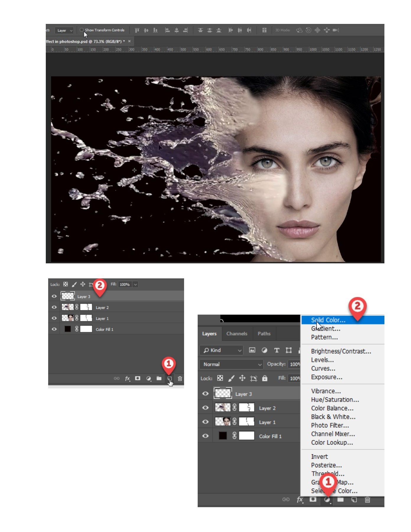Image resolution: width=411 pixels, height=532 pixels.
Task: Click the new group folder icon
Action: point(340,499)
